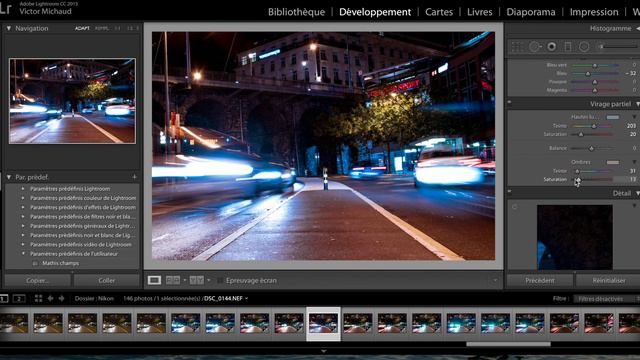Image resolution: width=640 pixels, height=360 pixels.
Task: Click the Ombres color swatch
Action: coord(612,162)
